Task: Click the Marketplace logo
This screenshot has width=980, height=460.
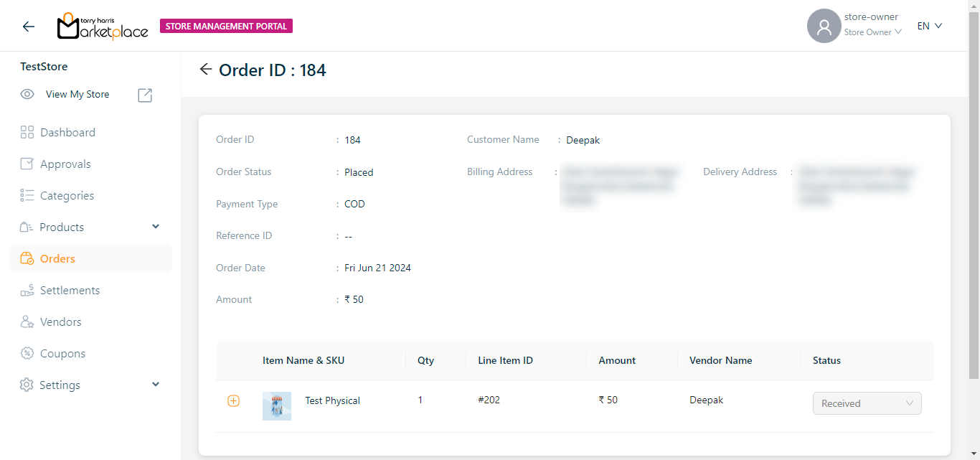Action: tap(103, 27)
